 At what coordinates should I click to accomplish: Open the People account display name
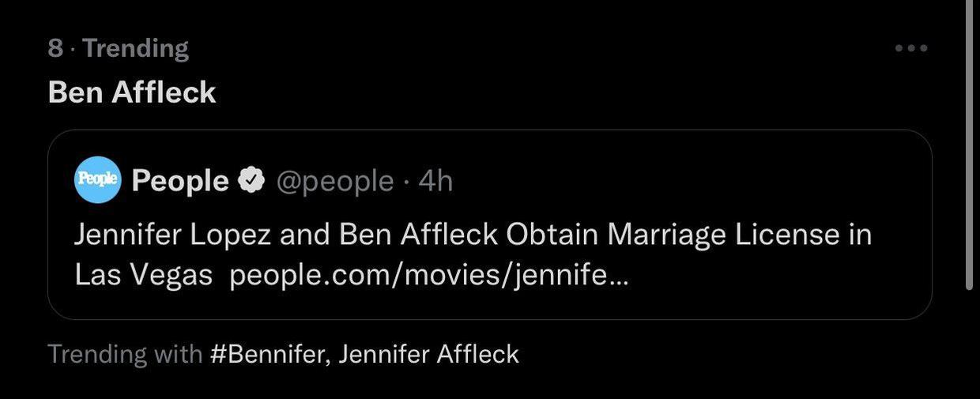pos(179,181)
